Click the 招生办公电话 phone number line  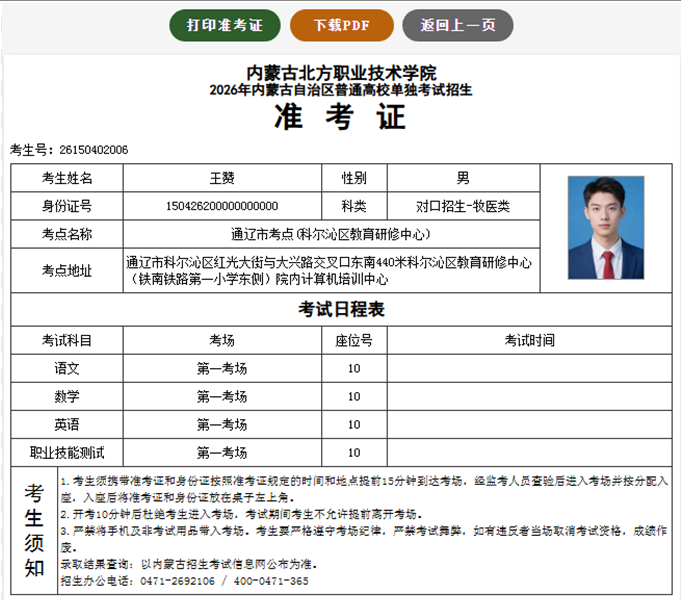(184, 580)
